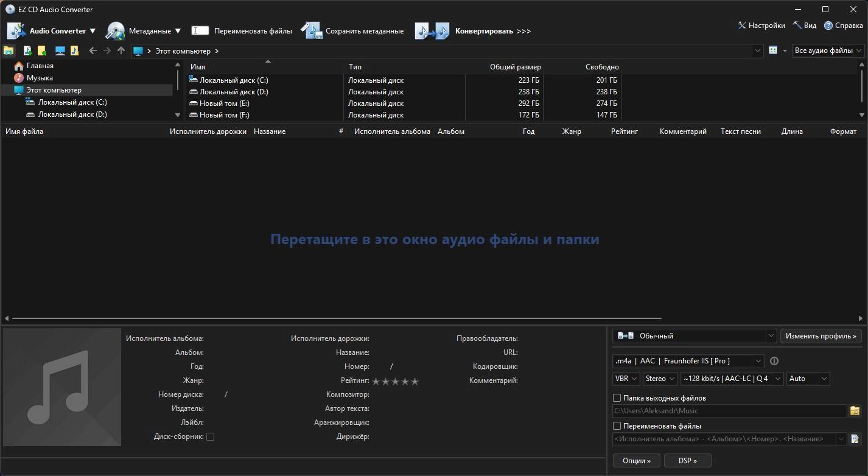This screenshot has width=868, height=476.
Task: Open the .m4a AAC format dropdown
Action: click(x=688, y=361)
